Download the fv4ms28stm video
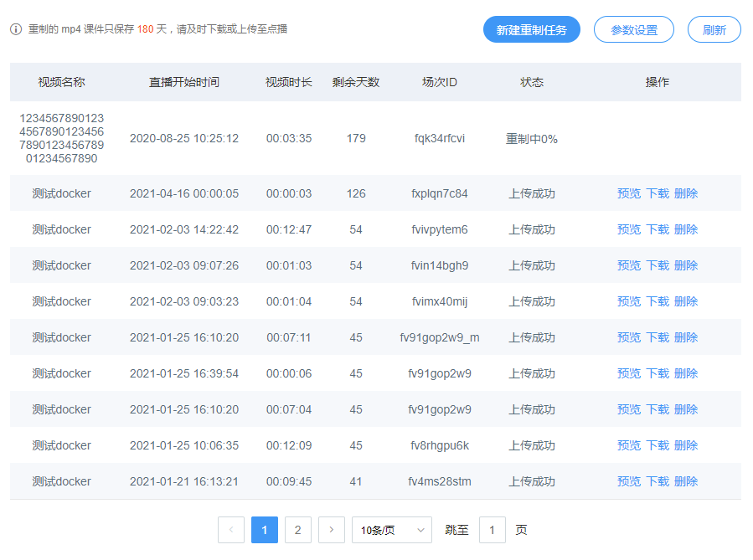The width and height of the screenshot is (753, 560). (658, 481)
